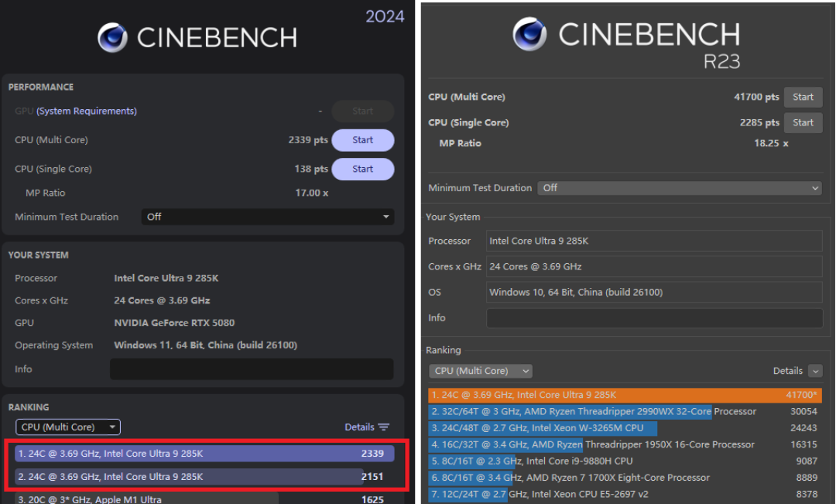Screen dimensions: 836x504
Task: Open the GPU System Requirements link
Action: click(x=87, y=111)
